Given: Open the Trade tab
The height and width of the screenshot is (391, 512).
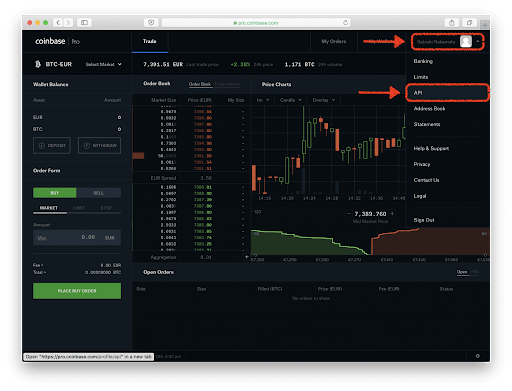Looking at the screenshot, I should [x=150, y=41].
